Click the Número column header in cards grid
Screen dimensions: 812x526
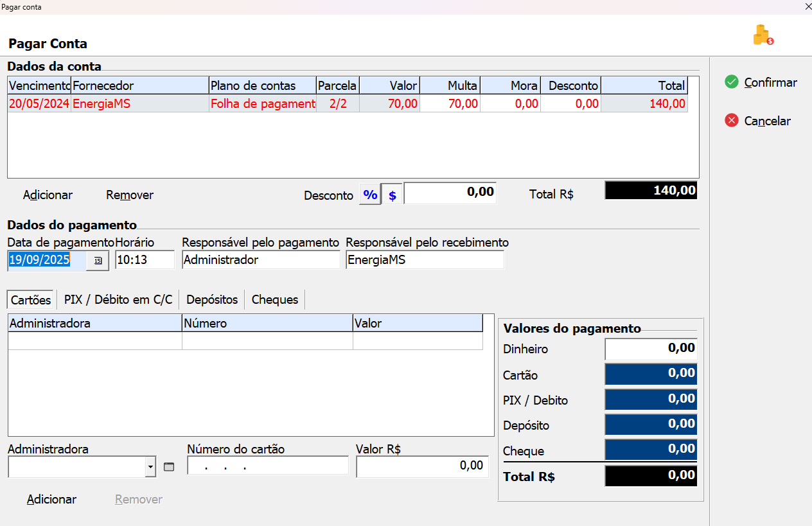pyautogui.click(x=267, y=323)
